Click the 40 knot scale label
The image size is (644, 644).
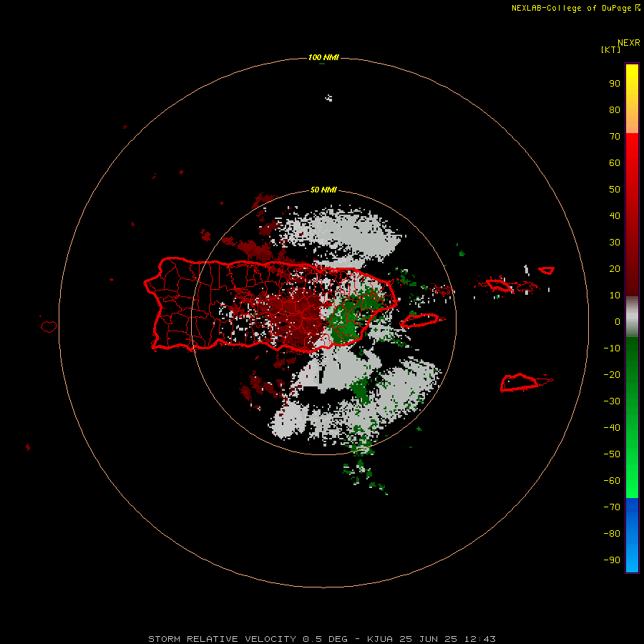tap(615, 215)
